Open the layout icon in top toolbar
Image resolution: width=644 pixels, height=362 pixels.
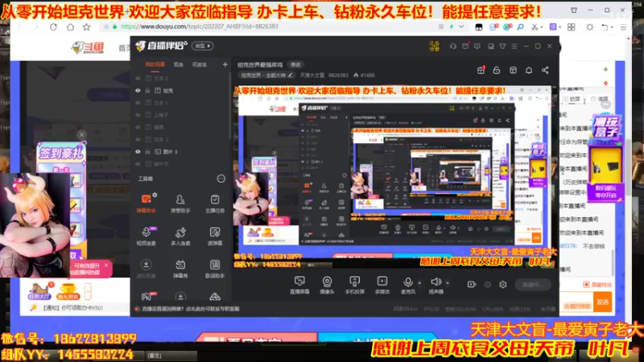click(x=513, y=70)
